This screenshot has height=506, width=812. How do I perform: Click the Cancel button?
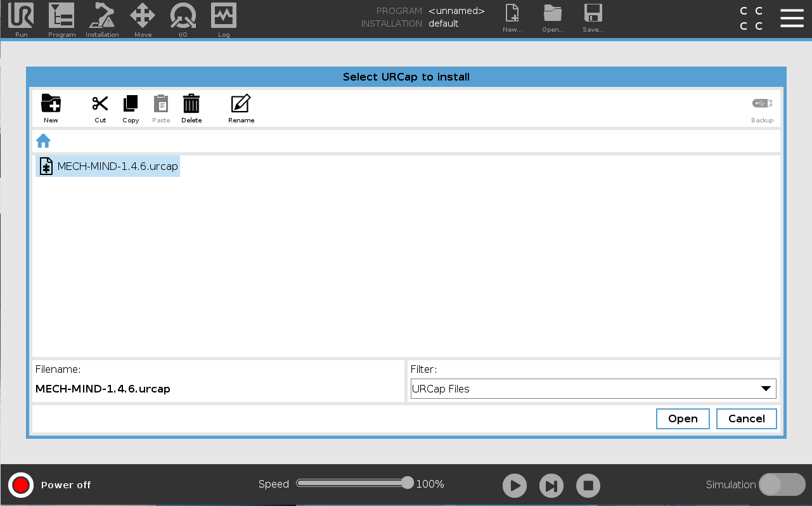(x=746, y=418)
